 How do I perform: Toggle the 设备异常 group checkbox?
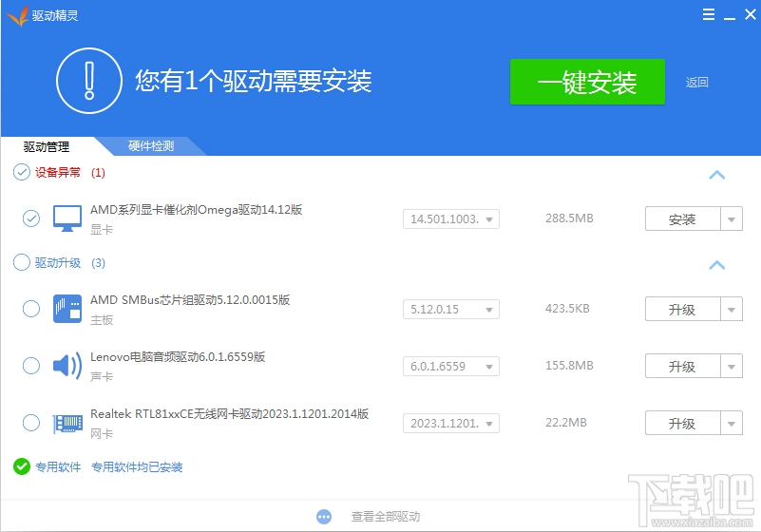21,172
